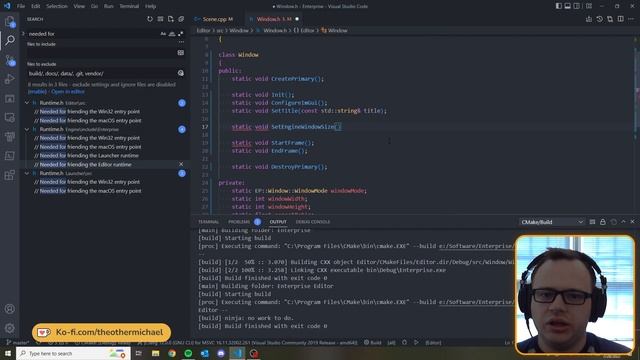
Task: Toggle the bottom panel layout icon
Action: [x=567, y=6]
